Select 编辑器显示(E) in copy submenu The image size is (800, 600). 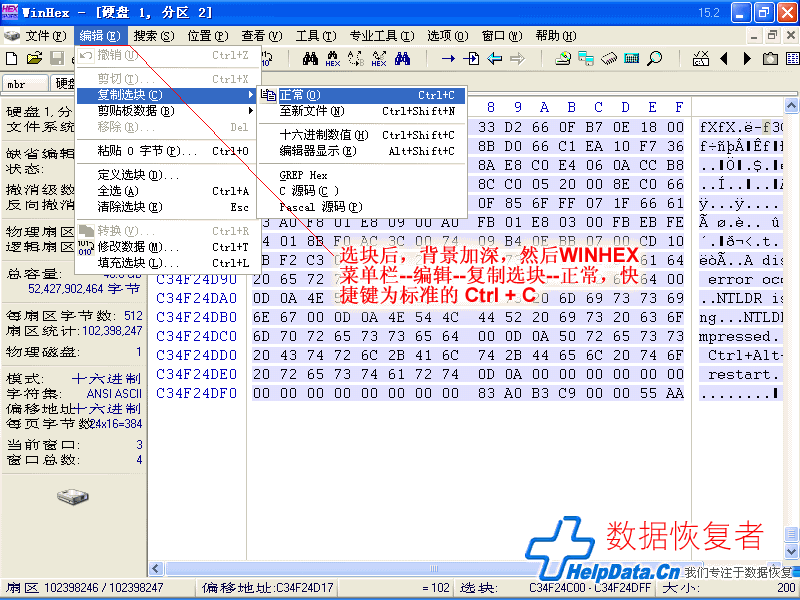point(362,151)
